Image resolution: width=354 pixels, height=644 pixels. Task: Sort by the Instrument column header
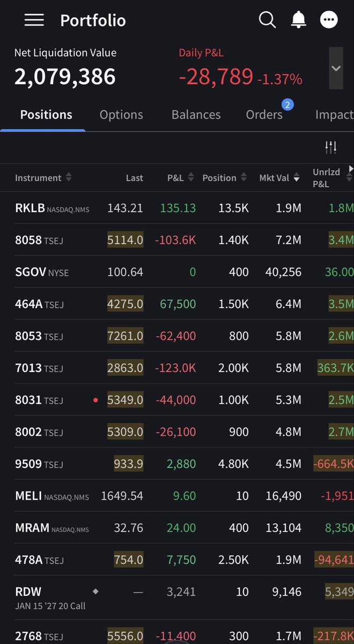pyautogui.click(x=43, y=178)
